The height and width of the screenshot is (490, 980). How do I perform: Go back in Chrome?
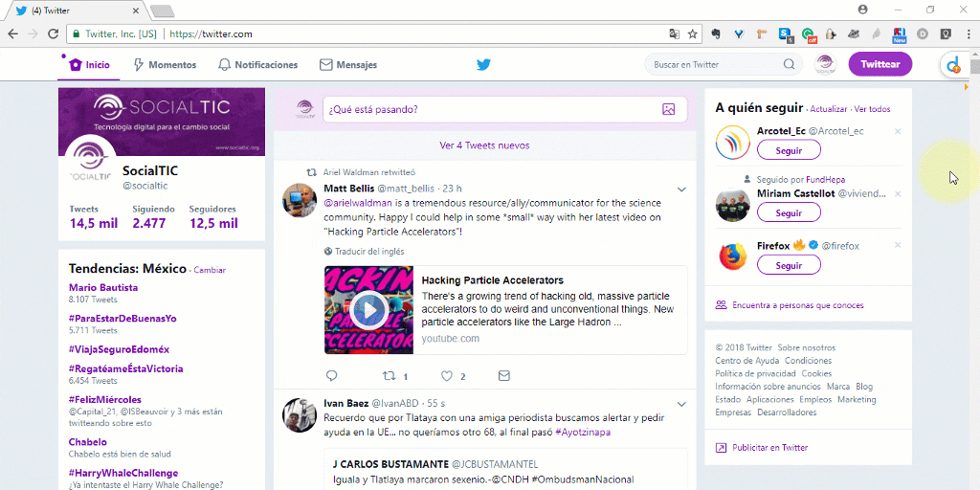13,33
